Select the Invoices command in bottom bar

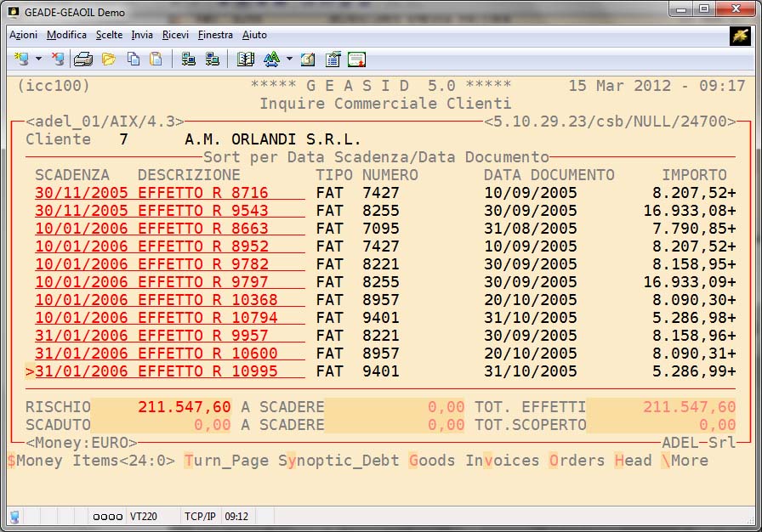(502, 461)
